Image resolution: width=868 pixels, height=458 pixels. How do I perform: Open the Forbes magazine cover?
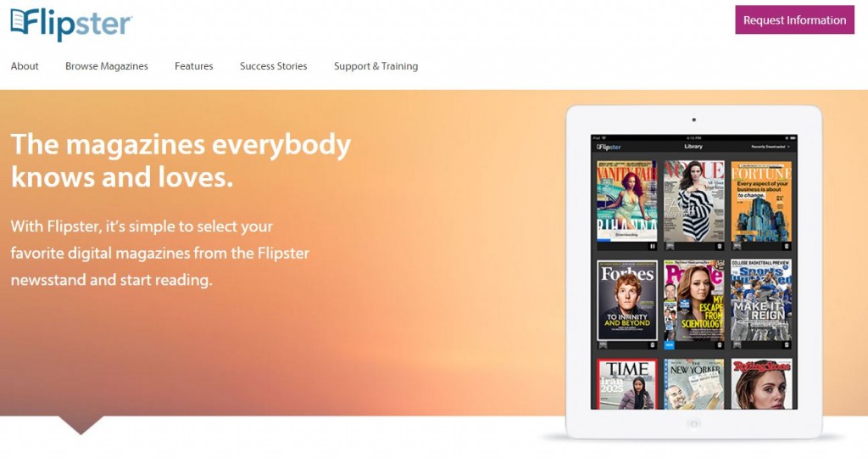click(x=627, y=300)
